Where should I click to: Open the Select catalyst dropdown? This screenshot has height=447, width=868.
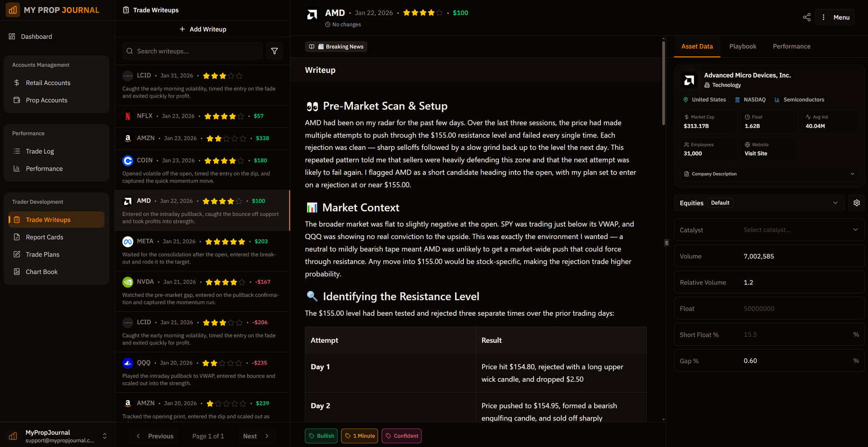tap(800, 230)
